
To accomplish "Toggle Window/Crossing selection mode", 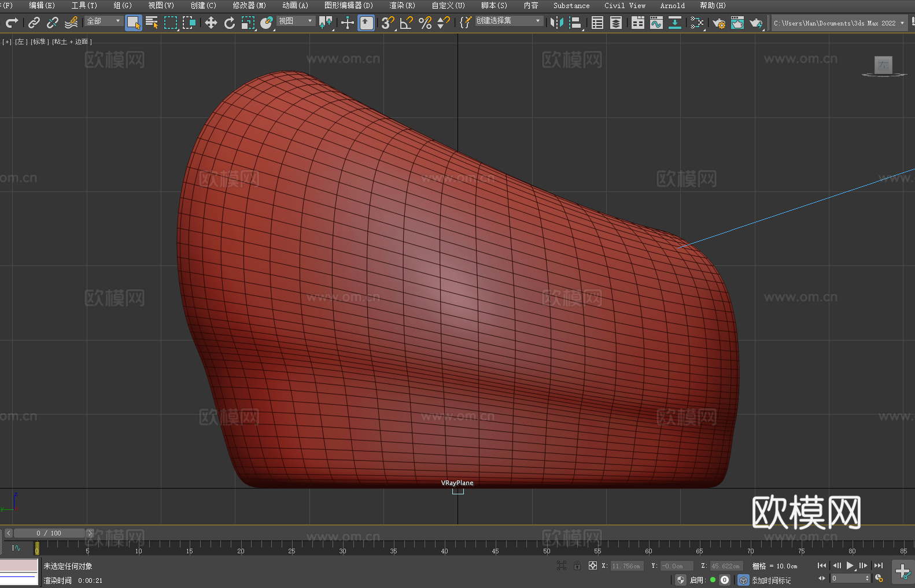I will [189, 23].
